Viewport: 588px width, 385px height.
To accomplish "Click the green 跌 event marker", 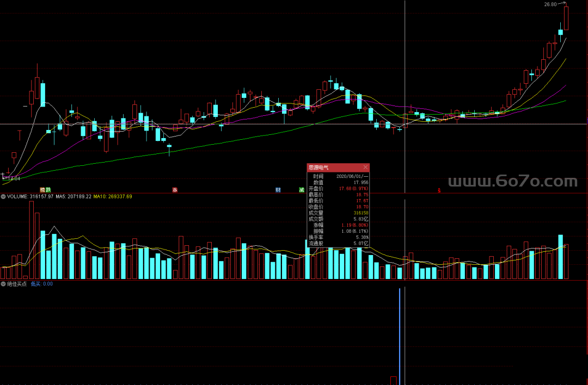I will tap(48, 190).
